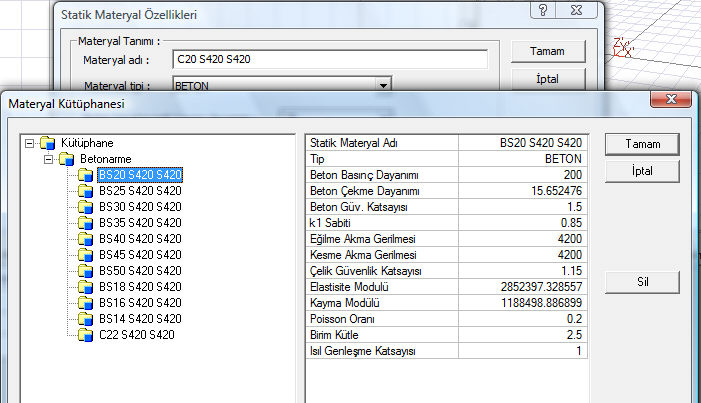
Task: Click the Eğilme Akma Gerilmesi value 4200
Action: (x=570, y=239)
